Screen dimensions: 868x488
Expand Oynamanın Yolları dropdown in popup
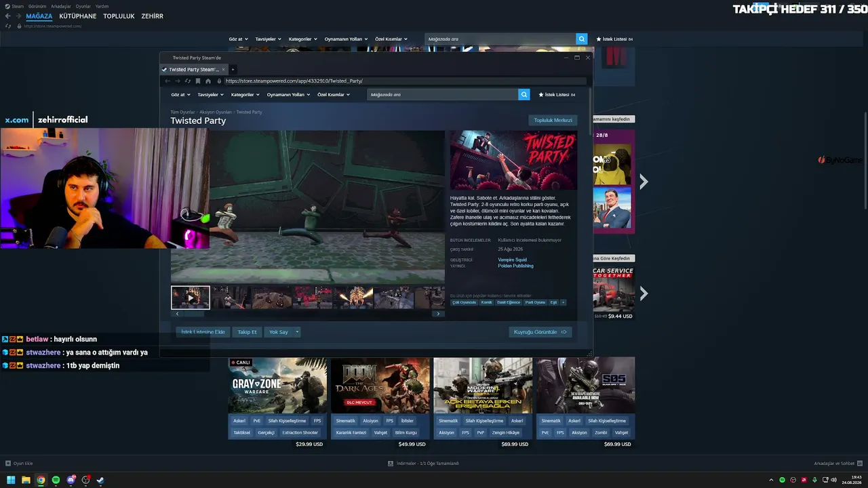288,95
